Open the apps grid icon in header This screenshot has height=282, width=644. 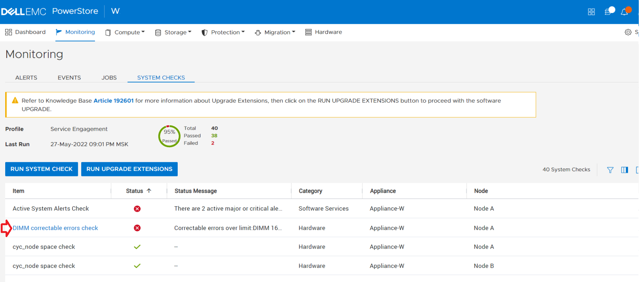tap(591, 12)
